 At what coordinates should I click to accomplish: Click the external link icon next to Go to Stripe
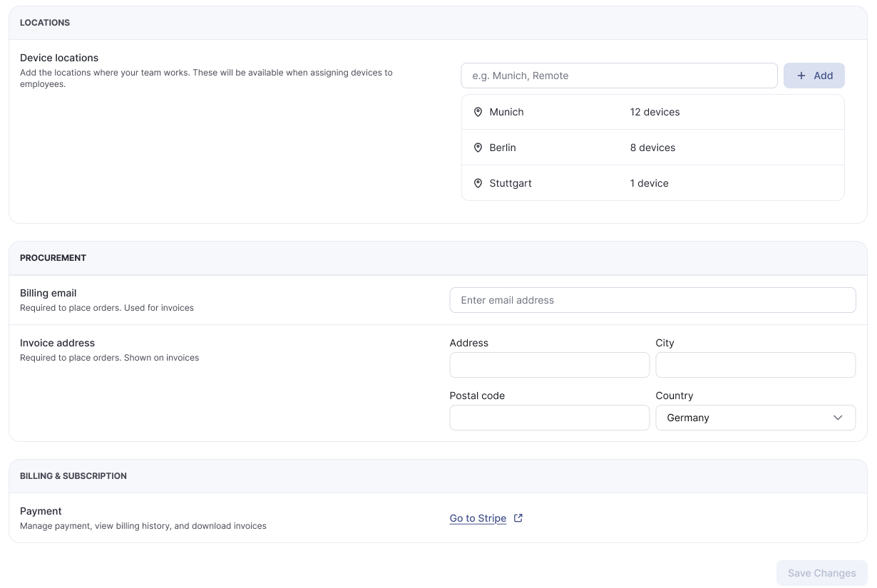pos(518,518)
